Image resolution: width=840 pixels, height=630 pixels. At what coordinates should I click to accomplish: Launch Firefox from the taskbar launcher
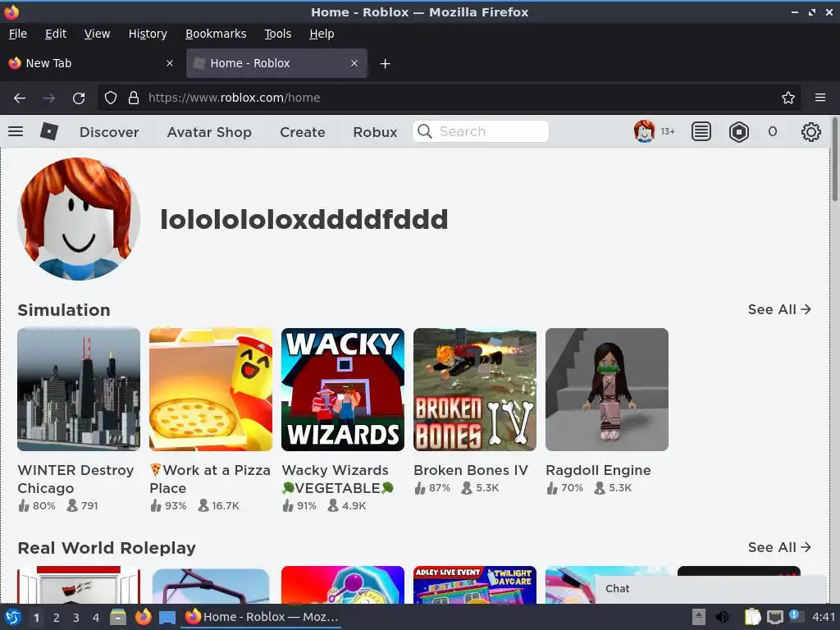143,617
